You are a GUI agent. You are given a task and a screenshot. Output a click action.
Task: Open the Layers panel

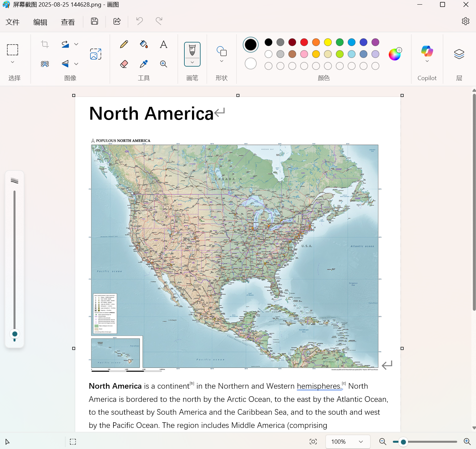point(459,54)
